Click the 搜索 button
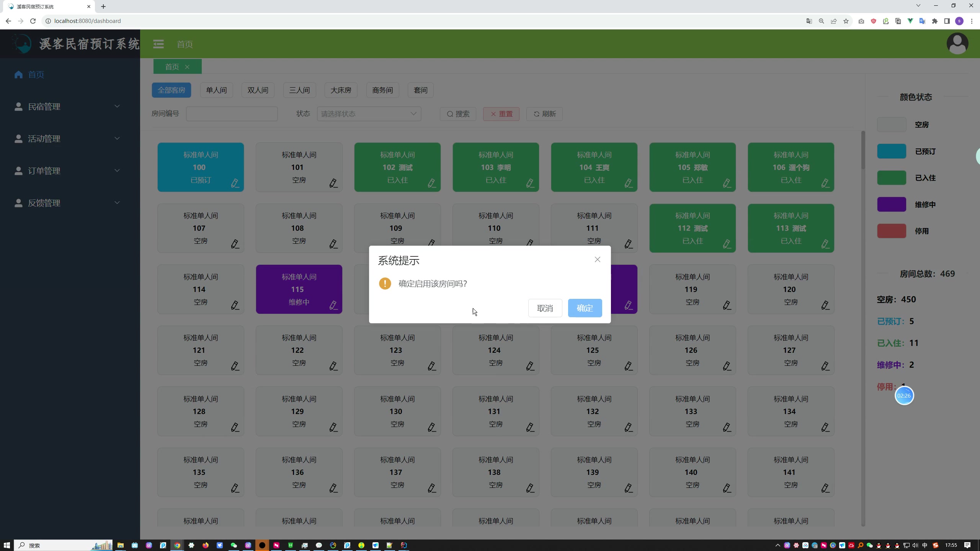980x551 pixels. [x=458, y=114]
